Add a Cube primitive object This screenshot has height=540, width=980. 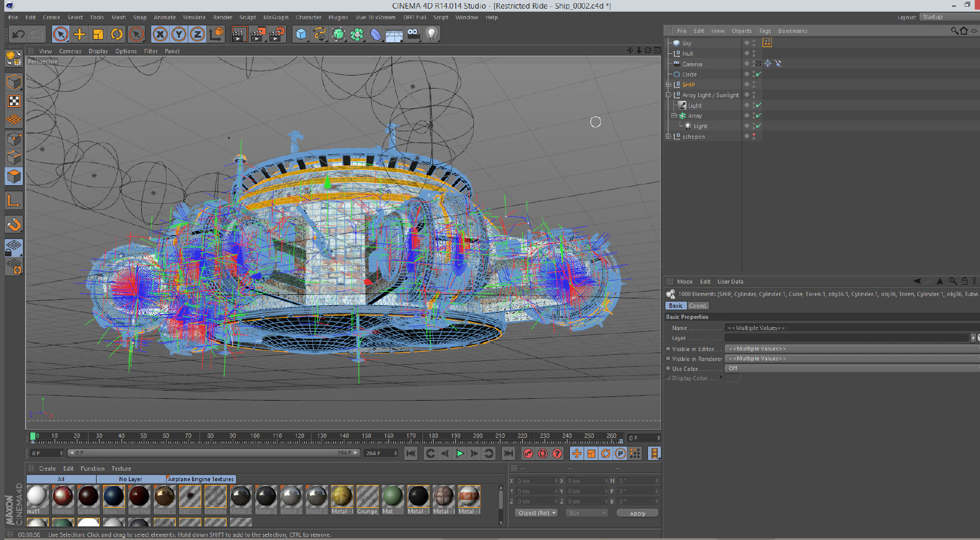click(301, 34)
